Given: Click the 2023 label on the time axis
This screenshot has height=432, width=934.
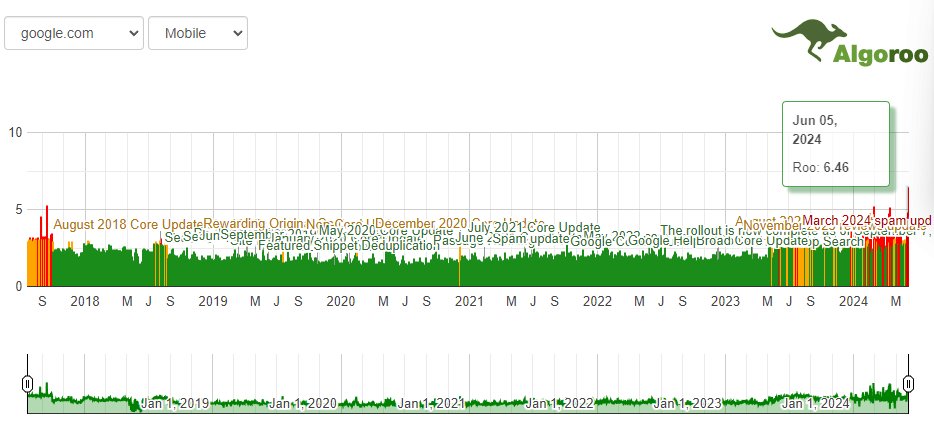Looking at the screenshot, I should pyautogui.click(x=726, y=302).
